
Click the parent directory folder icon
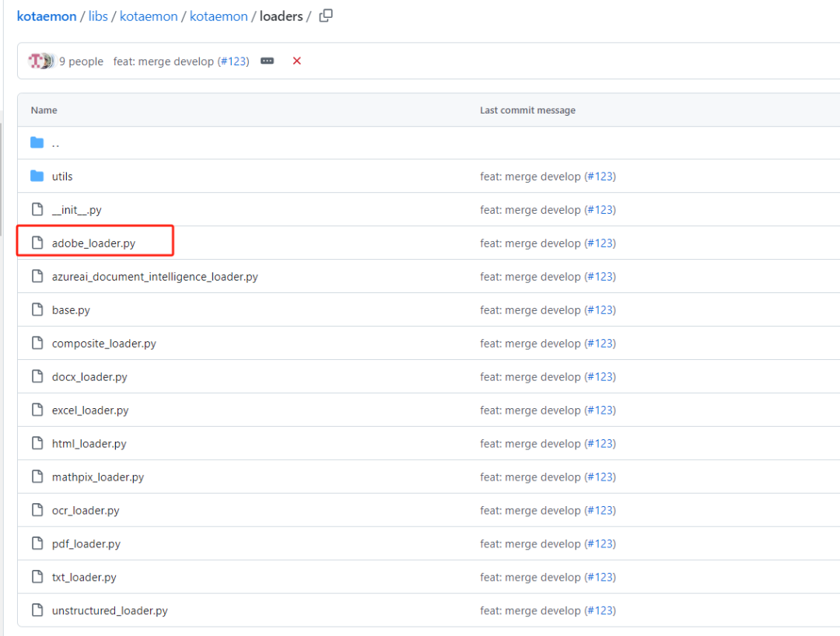[37, 142]
